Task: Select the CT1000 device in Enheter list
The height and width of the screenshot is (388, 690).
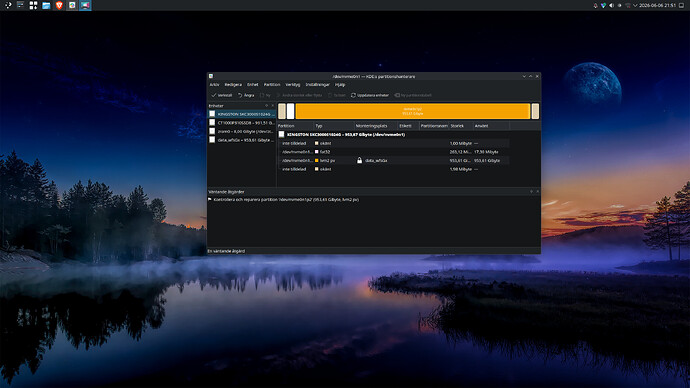Action: tap(242, 123)
